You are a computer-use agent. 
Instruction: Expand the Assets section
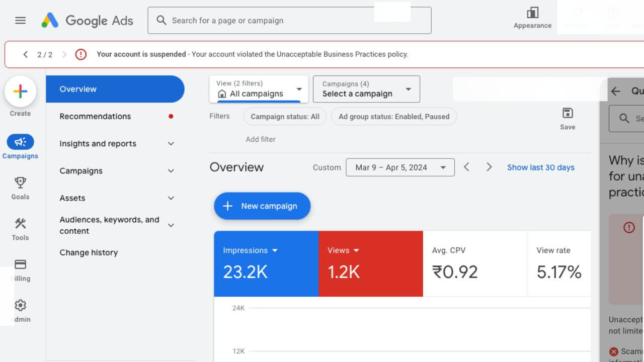click(171, 198)
